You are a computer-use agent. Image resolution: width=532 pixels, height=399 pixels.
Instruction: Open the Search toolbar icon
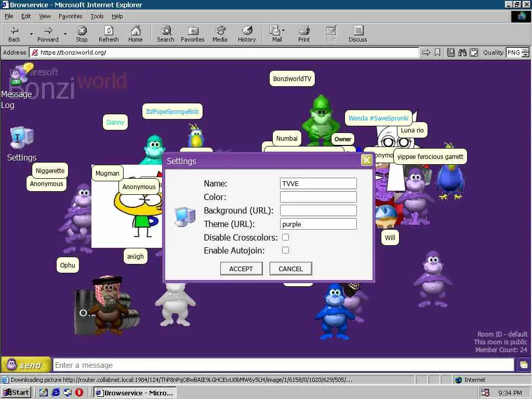(x=166, y=34)
